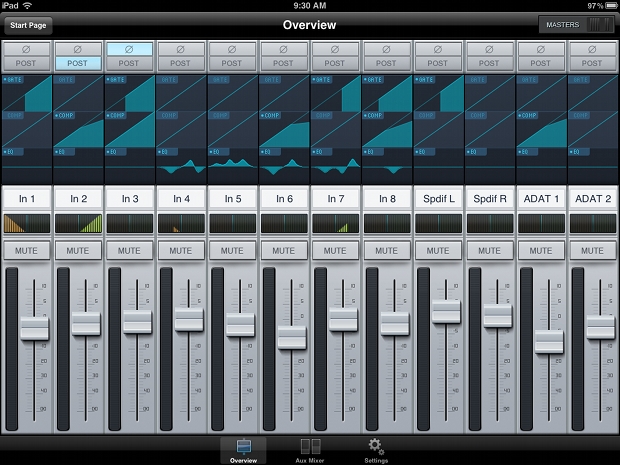Open the EQ curve for In 5
This screenshot has height=465, width=620.
(232, 166)
